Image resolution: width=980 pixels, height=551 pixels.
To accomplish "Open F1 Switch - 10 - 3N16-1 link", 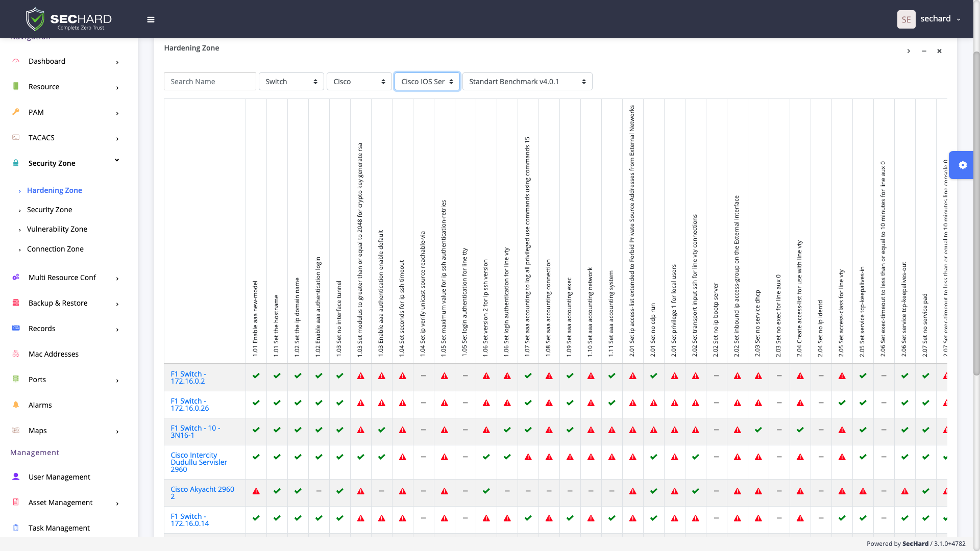I will 195,432.
